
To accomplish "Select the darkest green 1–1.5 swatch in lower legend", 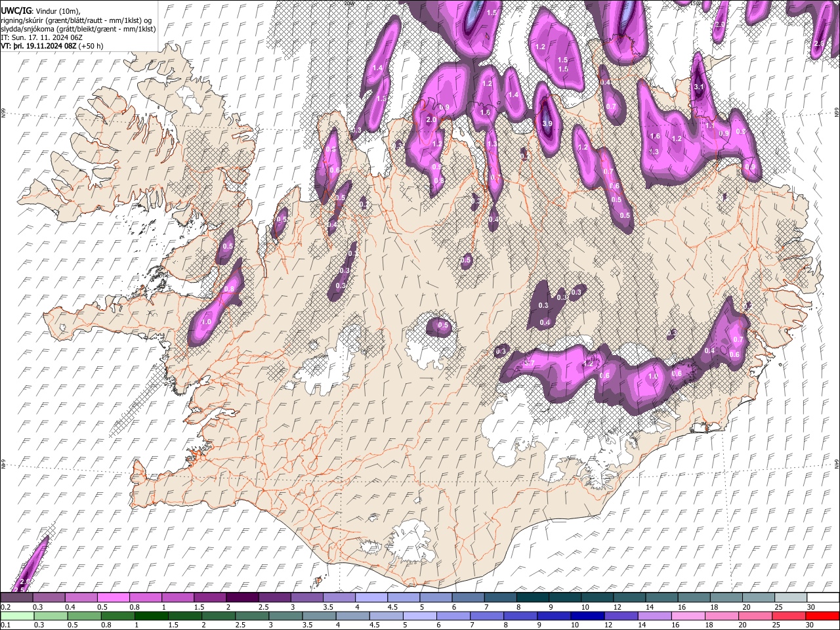I will coord(151,616).
